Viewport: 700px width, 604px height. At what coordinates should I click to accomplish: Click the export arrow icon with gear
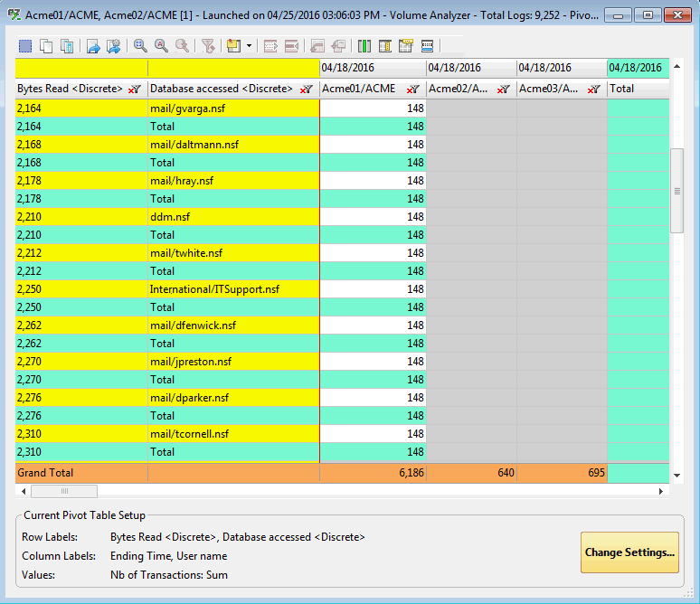pyautogui.click(x=114, y=46)
